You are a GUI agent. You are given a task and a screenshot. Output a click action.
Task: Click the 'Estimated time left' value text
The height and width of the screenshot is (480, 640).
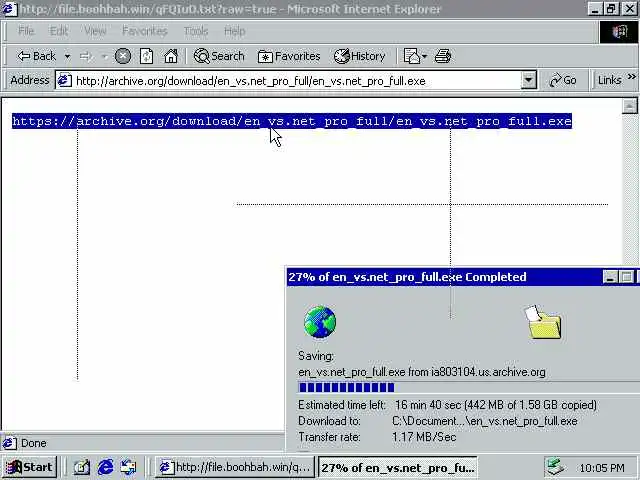[x=496, y=405]
